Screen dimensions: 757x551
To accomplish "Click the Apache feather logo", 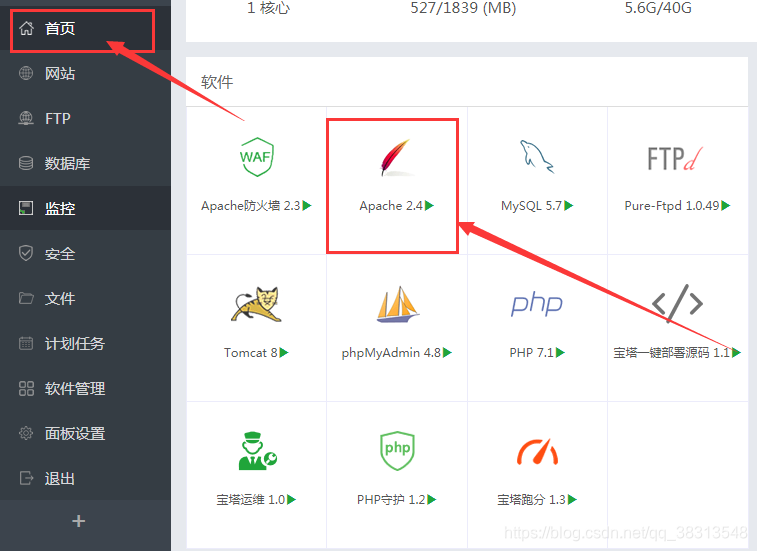I will pyautogui.click(x=397, y=157).
